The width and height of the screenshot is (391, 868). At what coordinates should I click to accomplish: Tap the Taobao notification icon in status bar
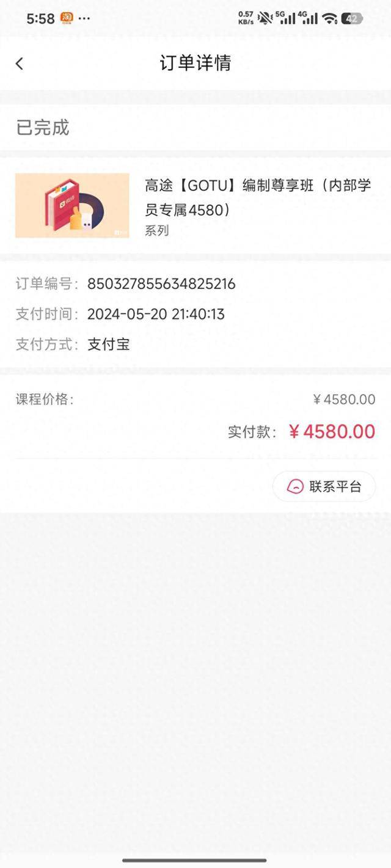coord(67,18)
